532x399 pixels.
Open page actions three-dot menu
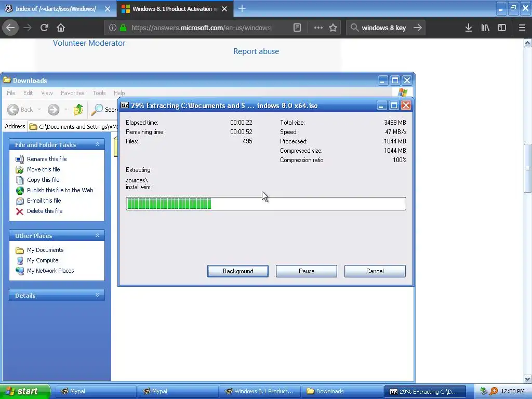click(318, 28)
